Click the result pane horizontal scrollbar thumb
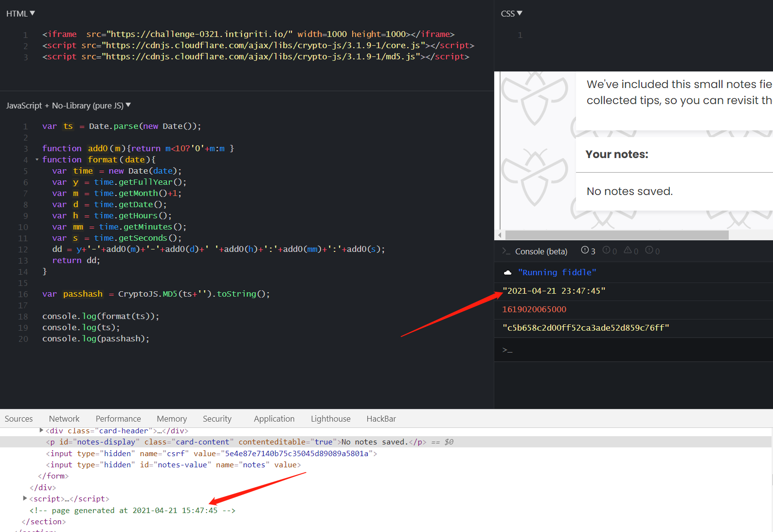Image resolution: width=773 pixels, height=532 pixels. coord(616,235)
